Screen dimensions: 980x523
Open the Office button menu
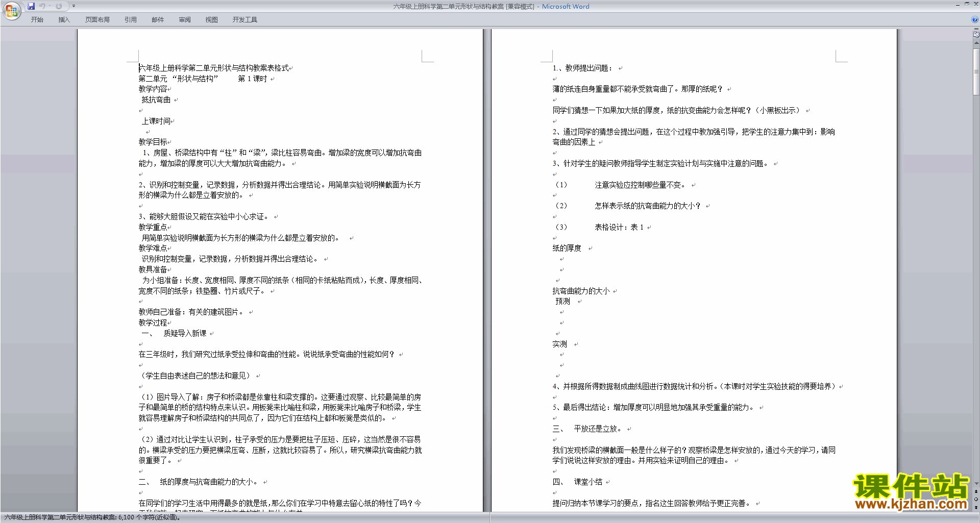(x=11, y=10)
